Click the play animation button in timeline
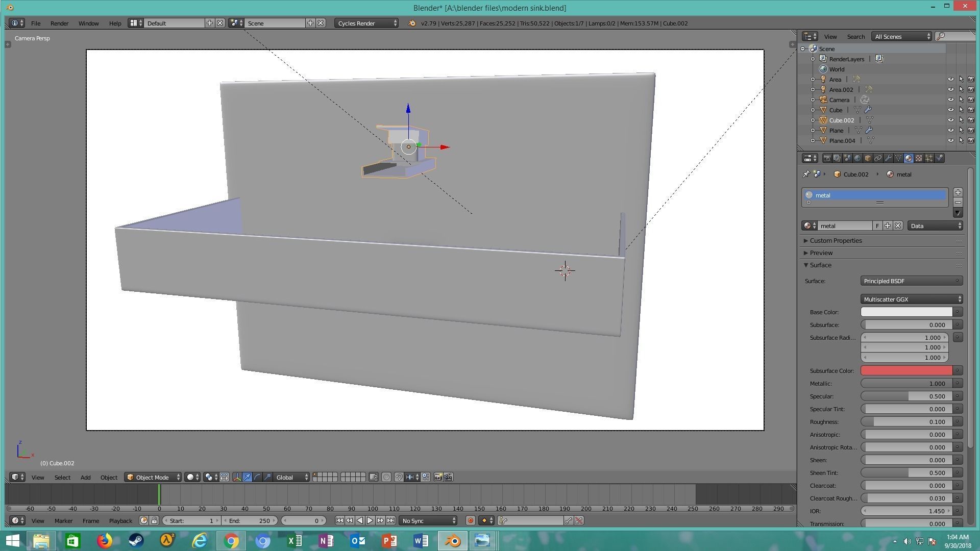 pos(370,521)
